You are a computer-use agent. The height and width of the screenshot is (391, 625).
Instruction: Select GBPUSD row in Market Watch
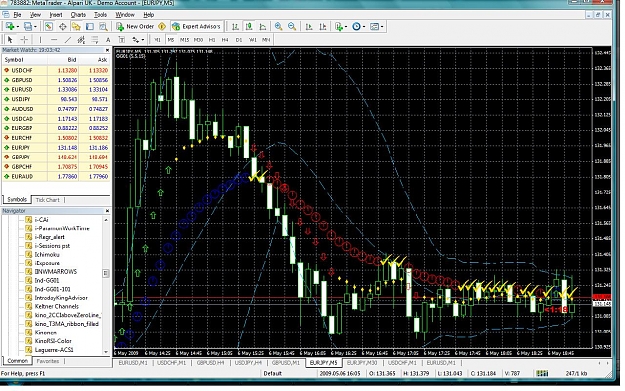pyautogui.click(x=56, y=80)
